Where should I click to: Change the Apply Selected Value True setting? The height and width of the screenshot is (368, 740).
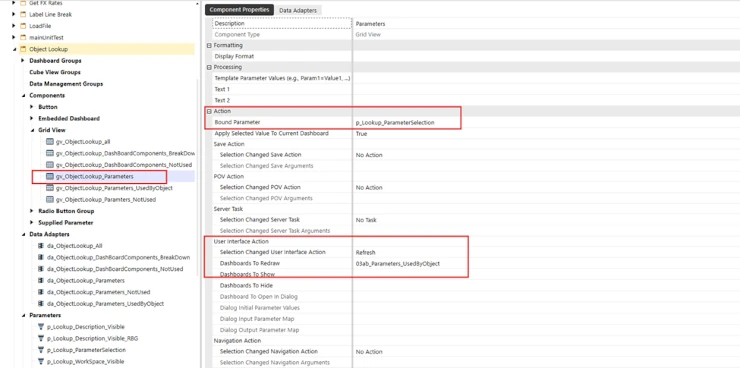546,134
